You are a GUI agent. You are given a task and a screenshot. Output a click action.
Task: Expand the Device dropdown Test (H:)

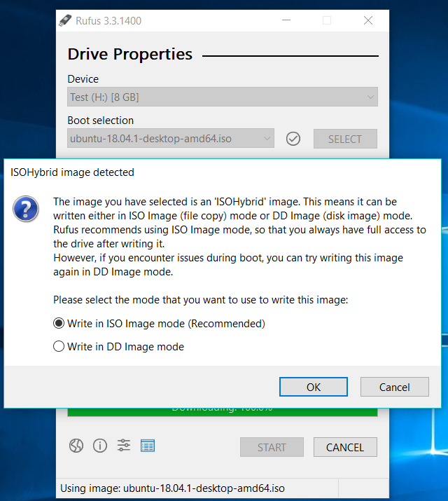(223, 97)
